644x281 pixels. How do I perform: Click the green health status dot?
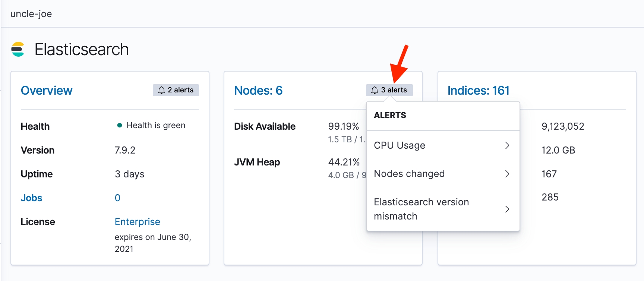coord(120,126)
